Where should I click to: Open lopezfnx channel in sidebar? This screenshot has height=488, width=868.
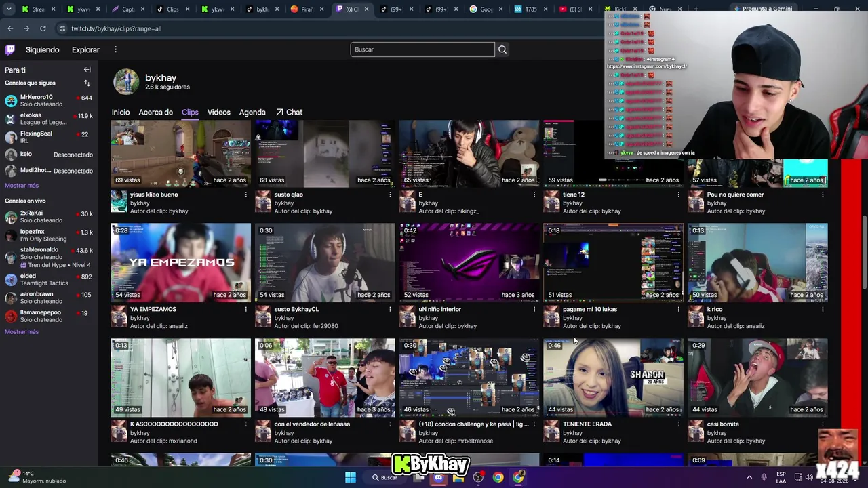point(49,235)
